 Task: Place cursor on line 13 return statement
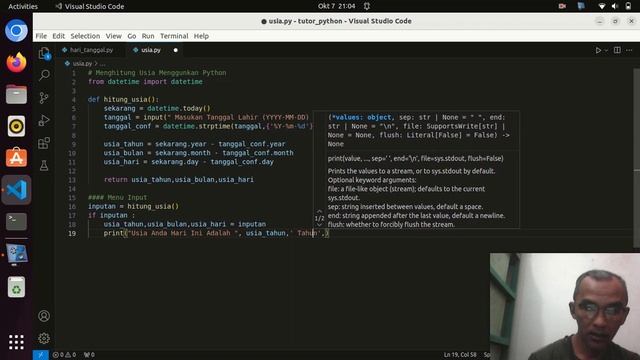pos(178,180)
